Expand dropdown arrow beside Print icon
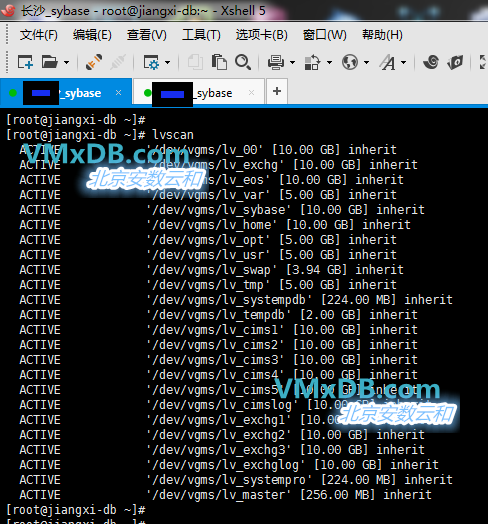The width and height of the screenshot is (488, 524). coord(292,62)
